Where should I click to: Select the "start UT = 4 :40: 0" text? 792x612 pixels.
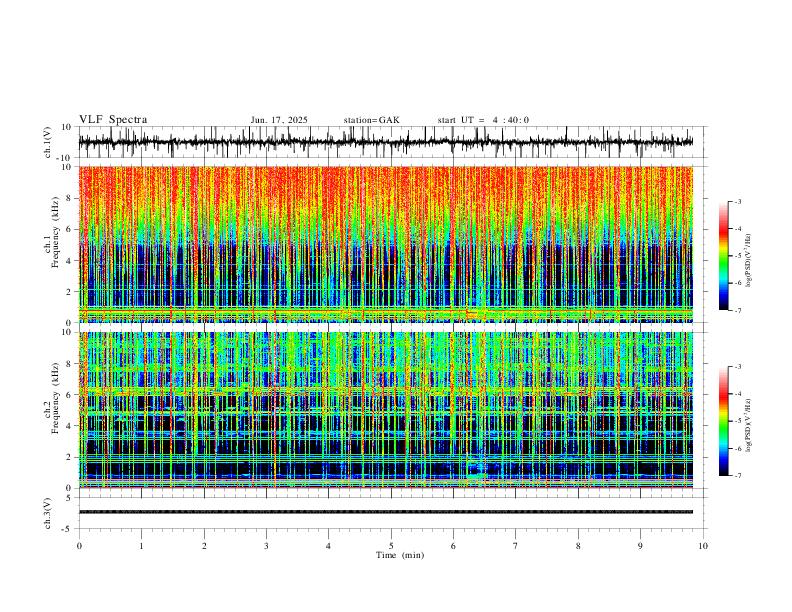pos(483,120)
